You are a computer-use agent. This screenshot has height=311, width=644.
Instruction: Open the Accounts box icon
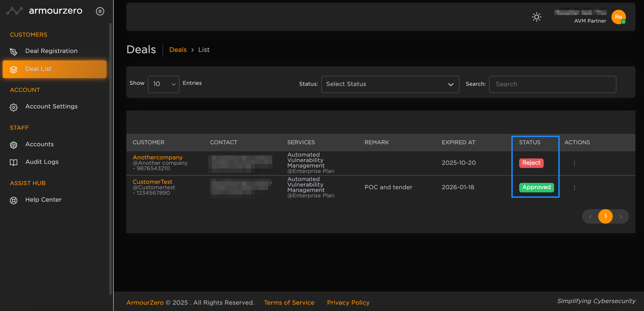point(14,145)
